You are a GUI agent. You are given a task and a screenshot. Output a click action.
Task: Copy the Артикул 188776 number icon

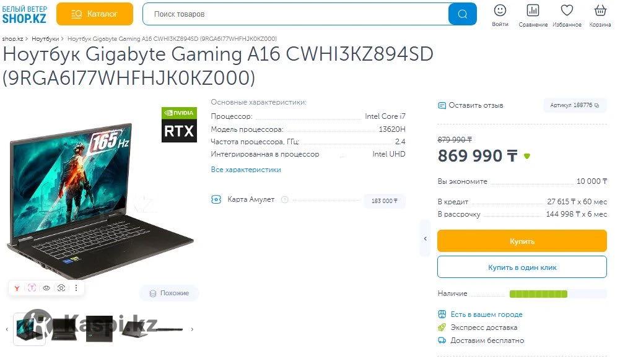(596, 105)
